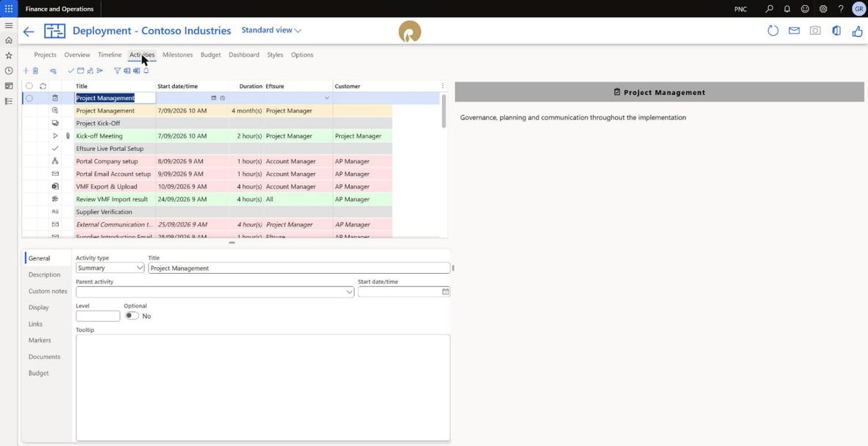
Task: Open search with magnifier icon
Action: point(769,9)
